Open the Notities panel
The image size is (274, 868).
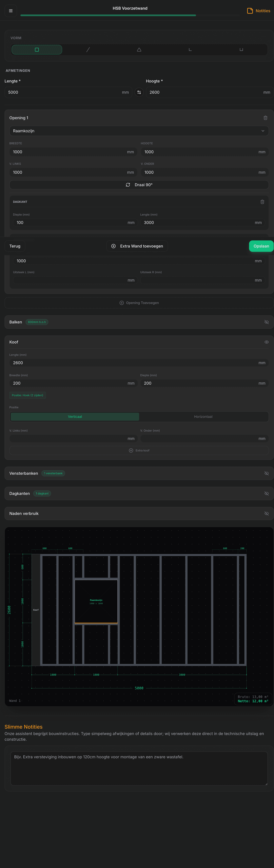pos(259,11)
